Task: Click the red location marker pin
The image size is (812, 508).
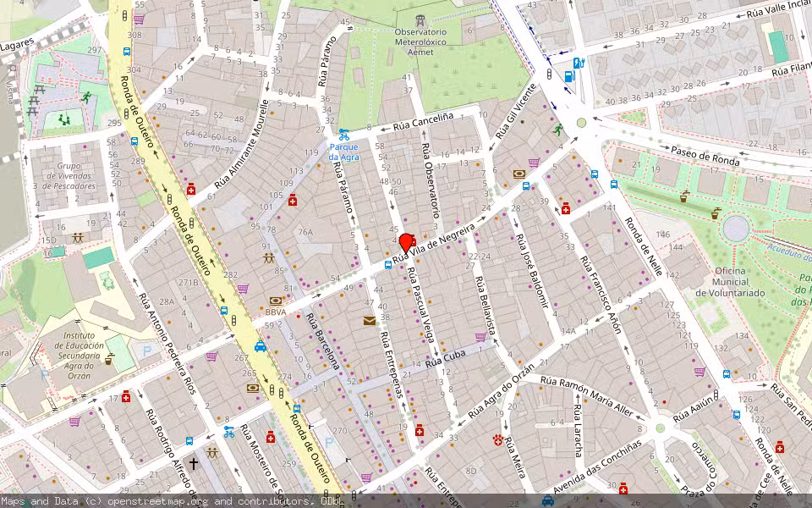Action: pyautogui.click(x=407, y=243)
